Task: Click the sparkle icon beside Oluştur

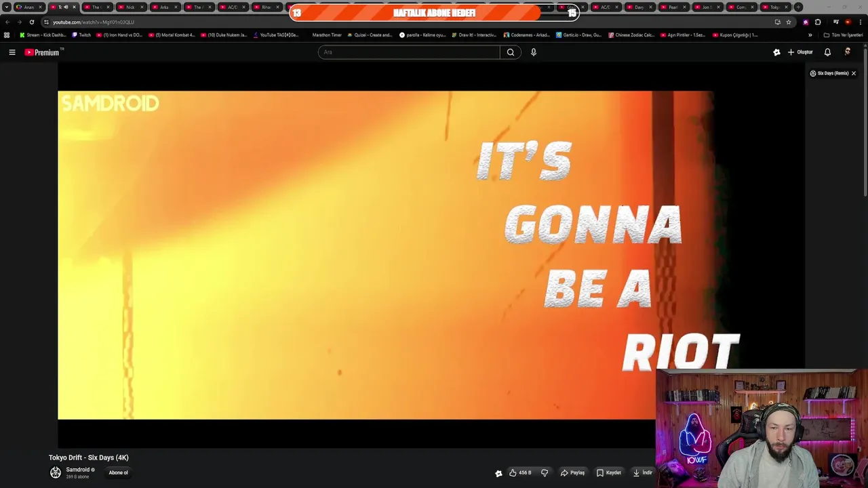Action: (776, 52)
